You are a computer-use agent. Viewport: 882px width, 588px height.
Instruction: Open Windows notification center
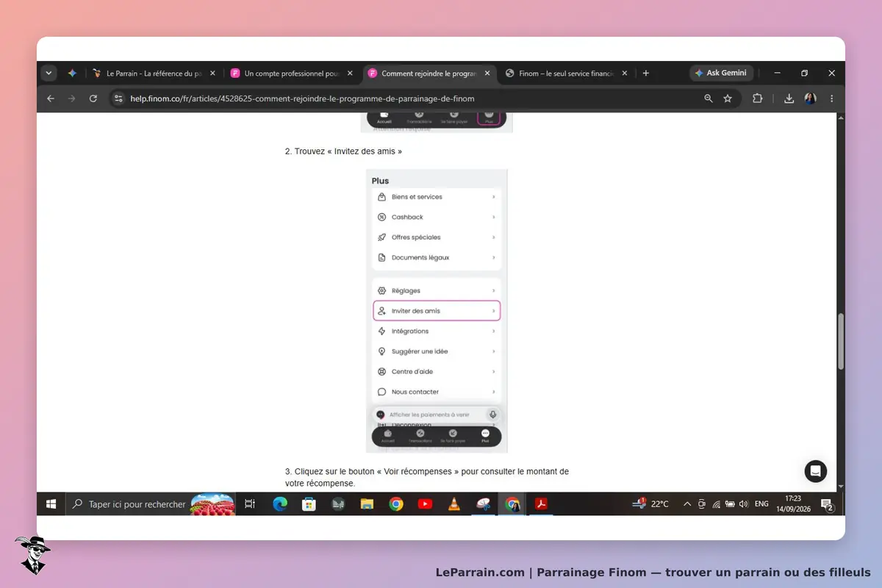[x=826, y=504]
